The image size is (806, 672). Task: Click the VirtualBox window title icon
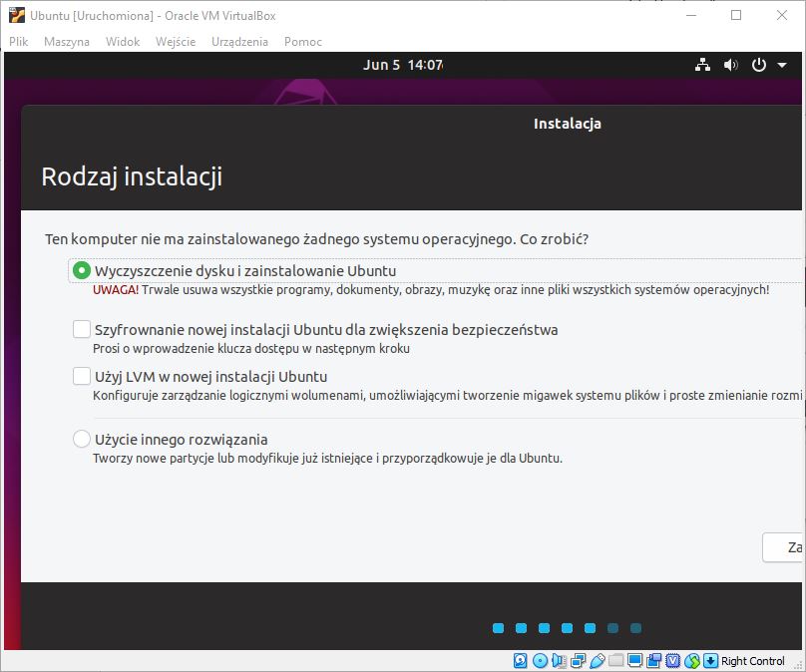point(17,15)
